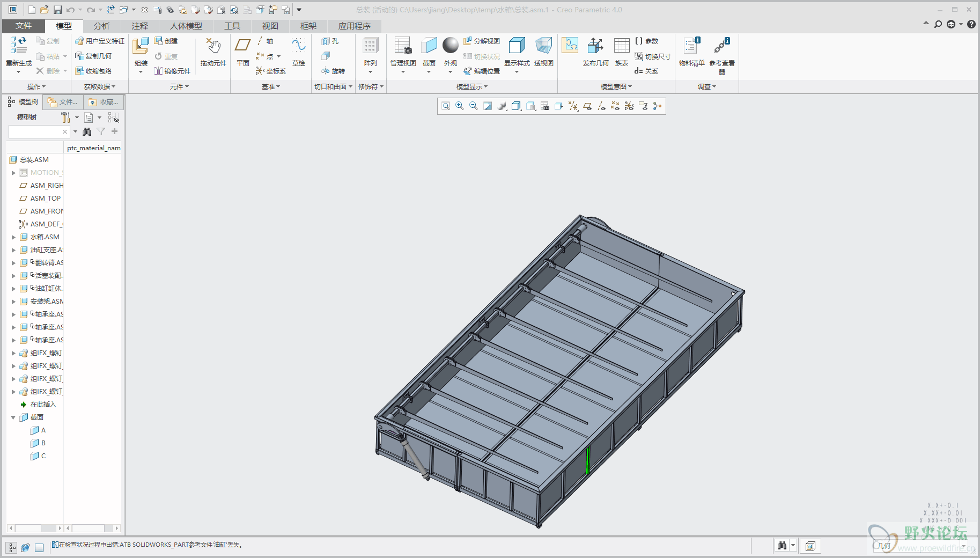
Task: Switch to the 注释 ribbon tab
Action: [139, 26]
